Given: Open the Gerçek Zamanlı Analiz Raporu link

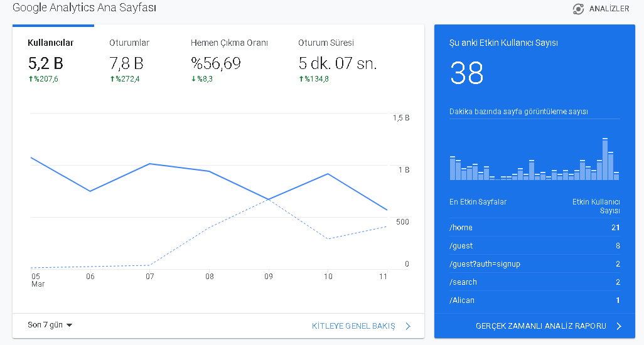Looking at the screenshot, I should click(x=541, y=326).
